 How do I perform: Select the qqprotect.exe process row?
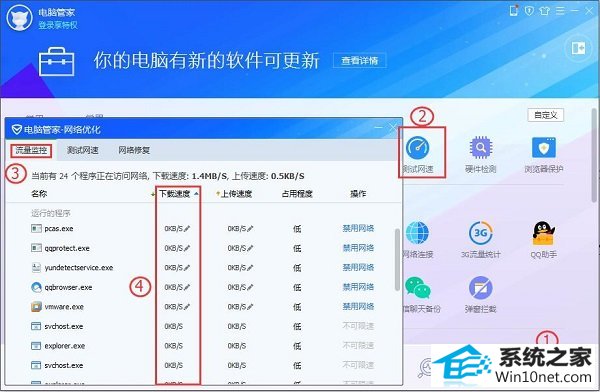(x=203, y=248)
